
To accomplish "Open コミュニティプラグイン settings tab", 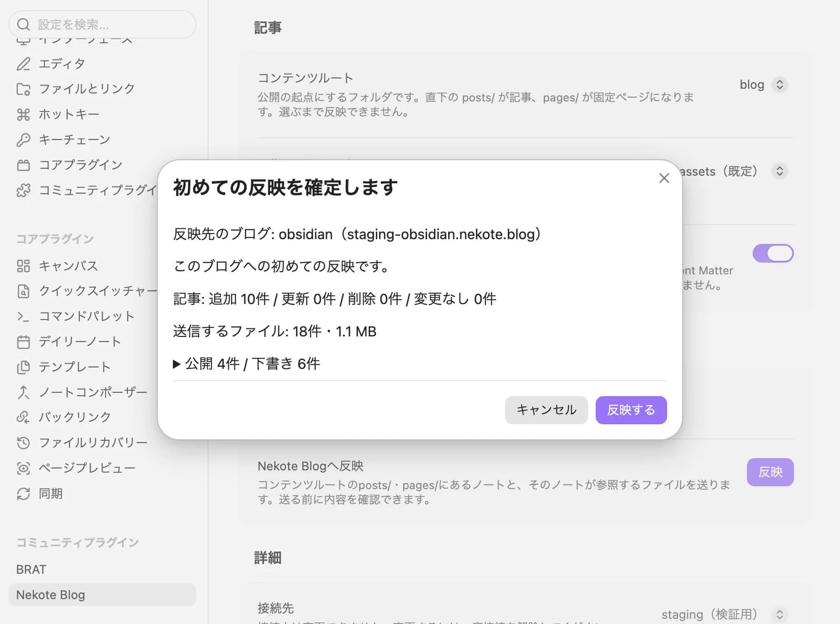I will (98, 190).
